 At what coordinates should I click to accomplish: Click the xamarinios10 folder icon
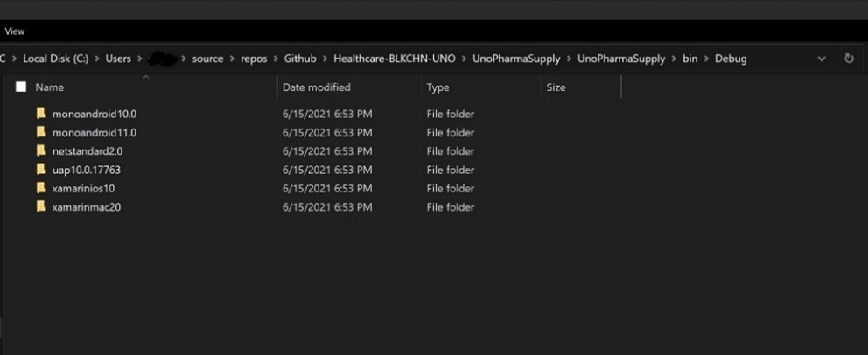[x=40, y=188]
